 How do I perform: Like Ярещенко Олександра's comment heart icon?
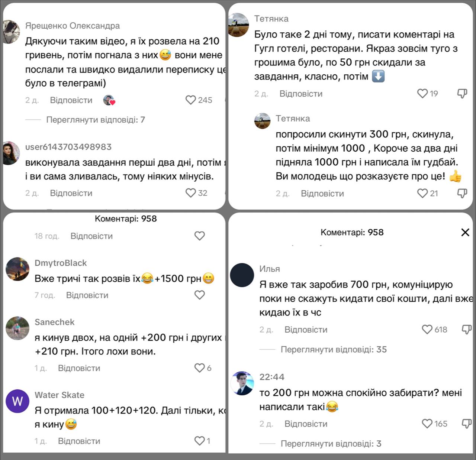192,100
